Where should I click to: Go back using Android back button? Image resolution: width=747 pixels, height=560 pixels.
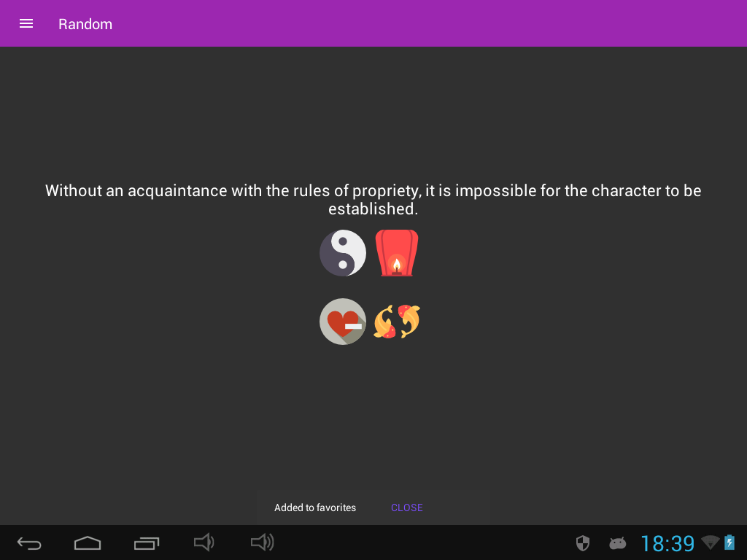[x=29, y=542]
